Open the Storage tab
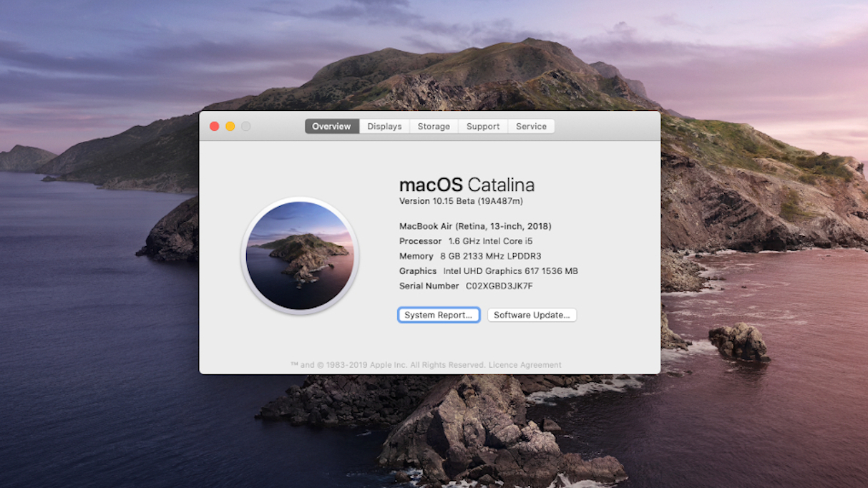The width and height of the screenshot is (868, 488). [434, 127]
